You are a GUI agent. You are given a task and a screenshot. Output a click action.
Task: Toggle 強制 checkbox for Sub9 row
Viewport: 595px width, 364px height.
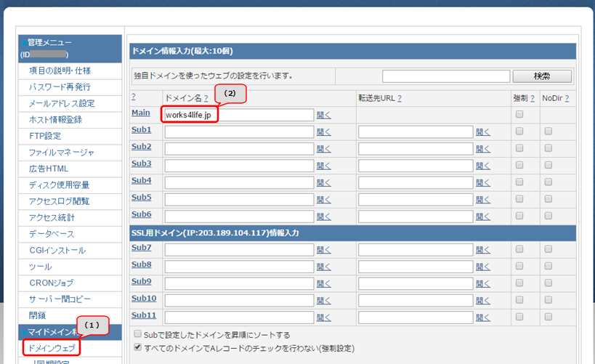tap(519, 283)
